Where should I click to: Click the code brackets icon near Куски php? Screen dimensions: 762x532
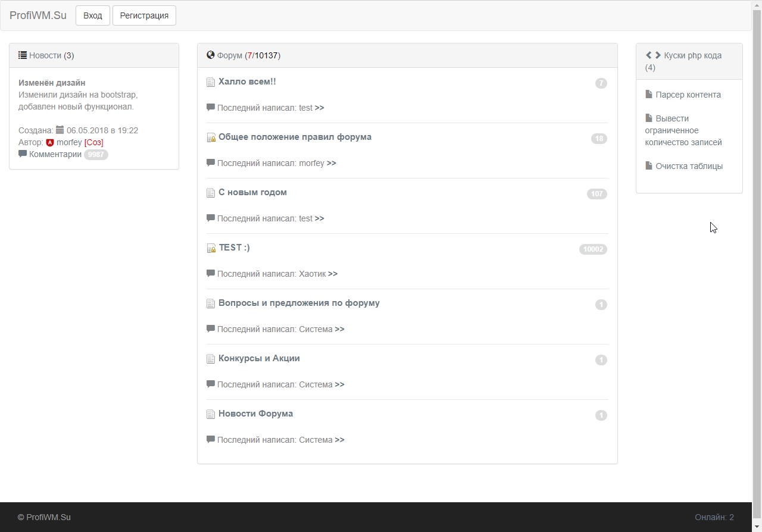[653, 55]
